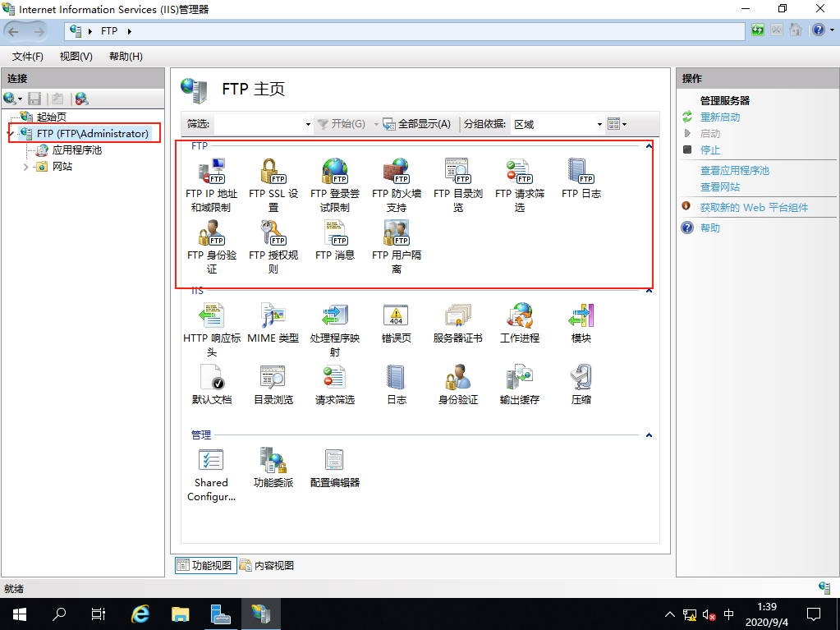840x630 pixels.
Task: Click 全部显示(A) button
Action: click(x=417, y=124)
